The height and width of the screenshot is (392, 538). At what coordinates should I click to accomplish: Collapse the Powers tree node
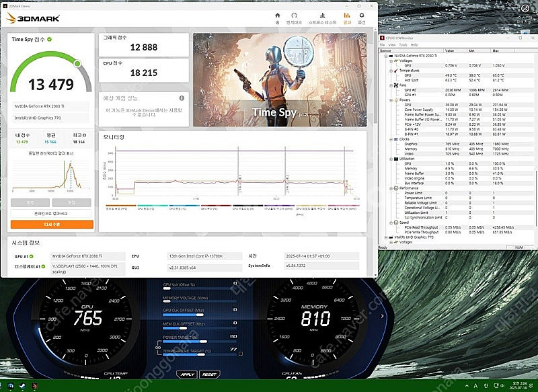(391, 100)
